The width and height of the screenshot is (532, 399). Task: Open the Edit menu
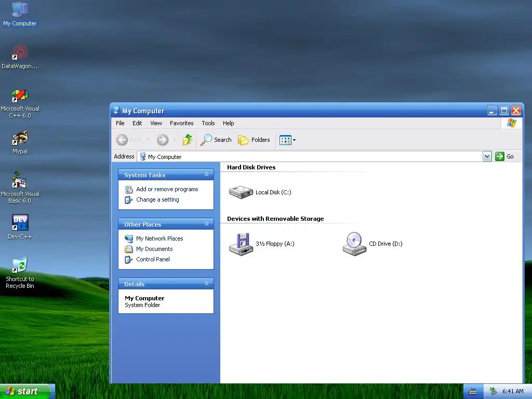(137, 123)
